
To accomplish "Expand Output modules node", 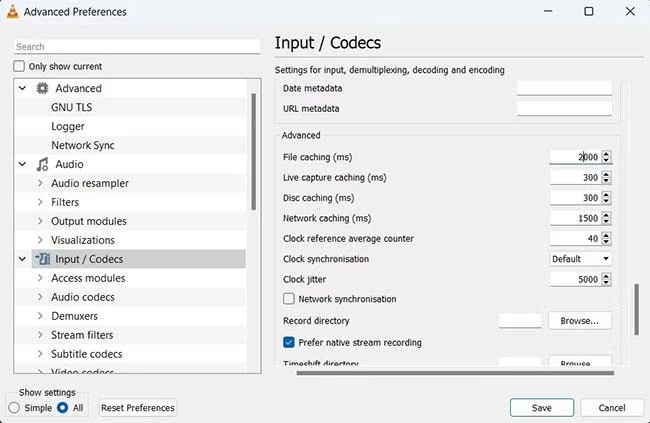I will 40,221.
